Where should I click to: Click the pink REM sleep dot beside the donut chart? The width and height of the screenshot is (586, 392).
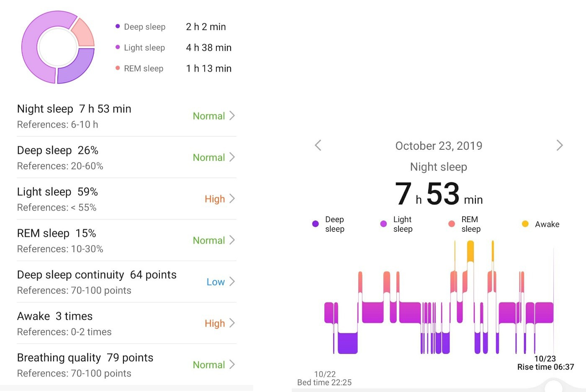tap(117, 68)
